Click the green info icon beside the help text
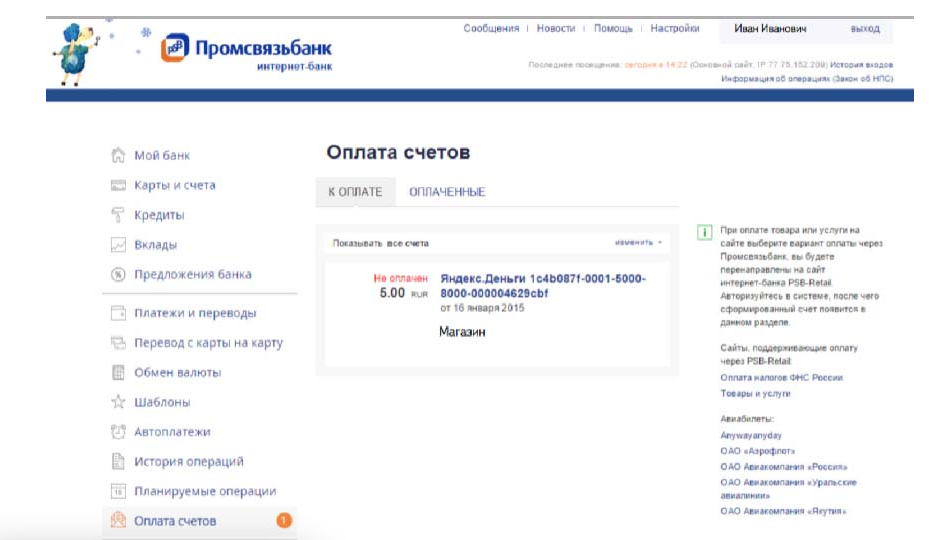The height and width of the screenshot is (540, 941). tap(705, 232)
